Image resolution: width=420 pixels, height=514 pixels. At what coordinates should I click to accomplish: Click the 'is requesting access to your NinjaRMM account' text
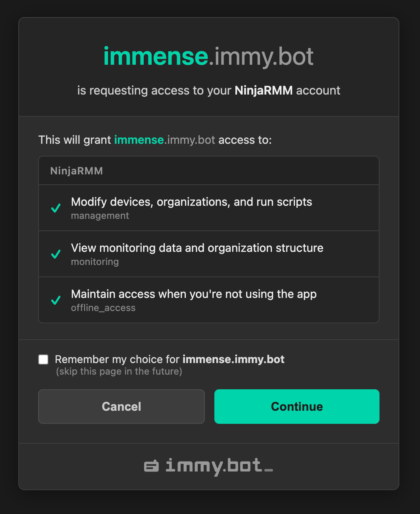click(208, 91)
